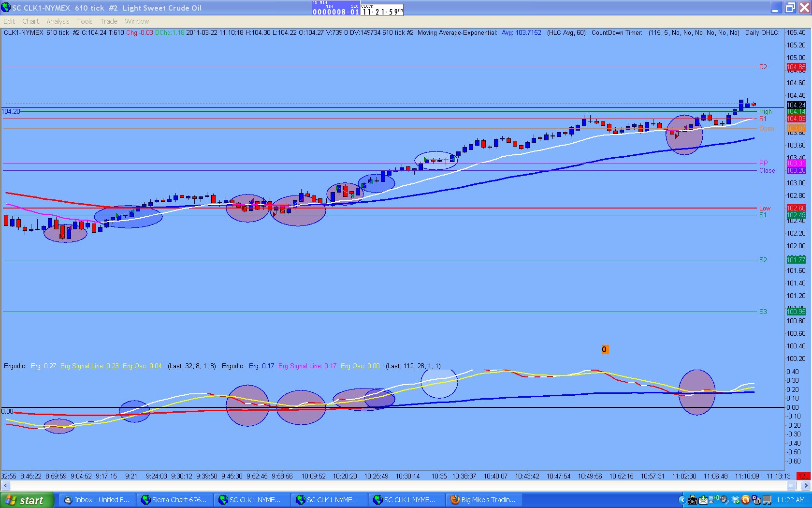Click the Daily OHLC study label
This screenshot has height=508, width=812.
pos(762,33)
